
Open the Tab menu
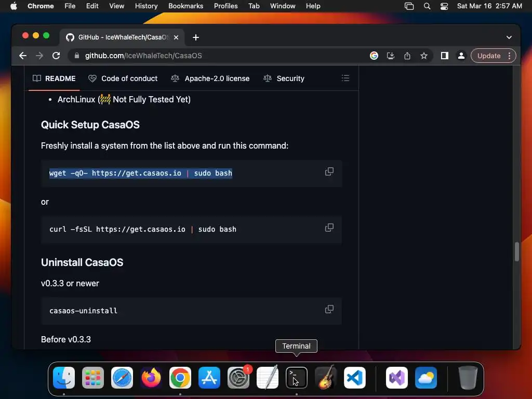pos(254,6)
